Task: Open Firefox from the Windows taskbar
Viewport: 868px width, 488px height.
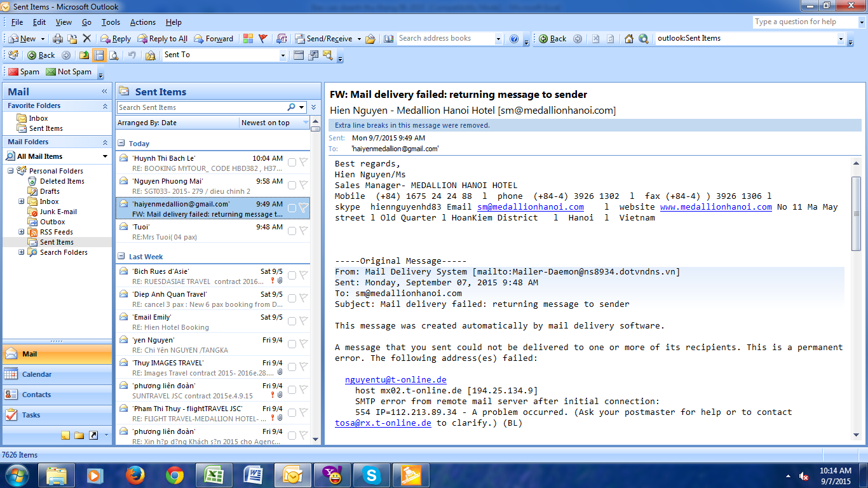Action: tap(135, 475)
